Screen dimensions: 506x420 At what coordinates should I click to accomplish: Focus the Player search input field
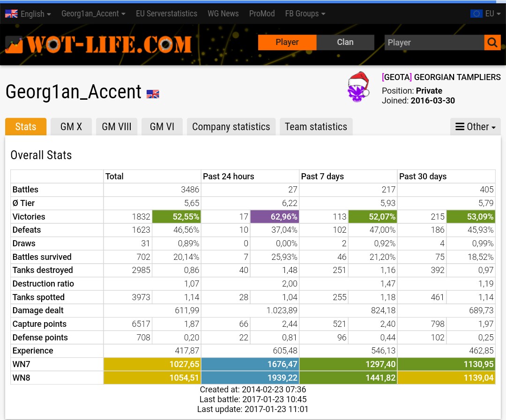coord(434,42)
